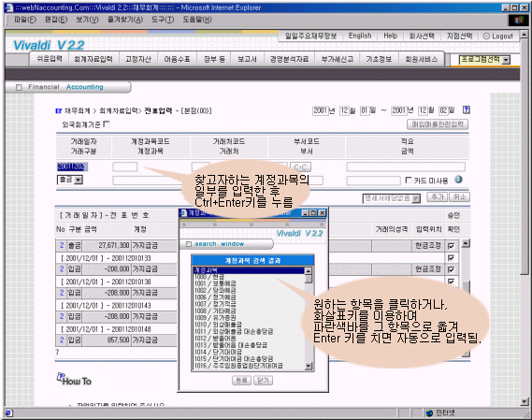This screenshot has width=532, height=420.
Task: Click the 등록 button in search popup
Action: (241, 381)
